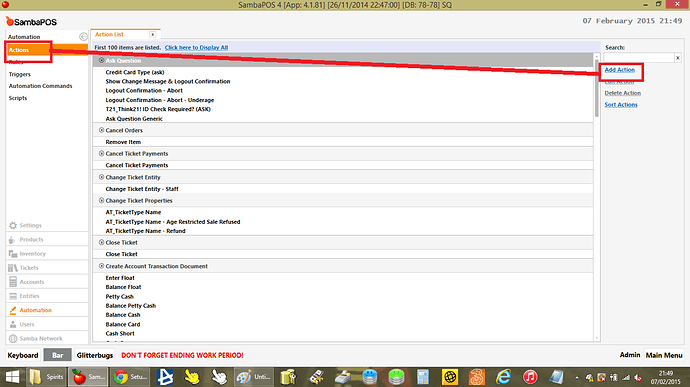Select the Bar department button
This screenshot has width=690, height=387.
tap(58, 355)
